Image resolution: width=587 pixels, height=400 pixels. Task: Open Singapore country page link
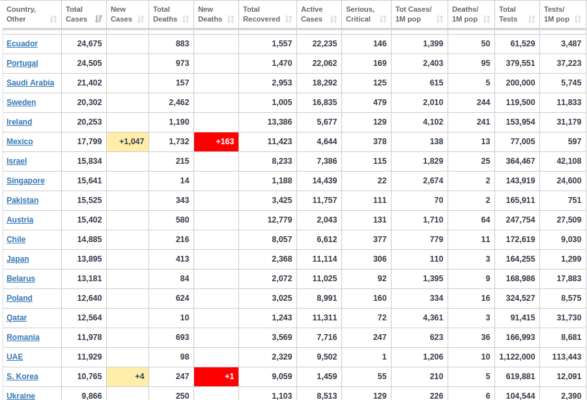tap(25, 181)
